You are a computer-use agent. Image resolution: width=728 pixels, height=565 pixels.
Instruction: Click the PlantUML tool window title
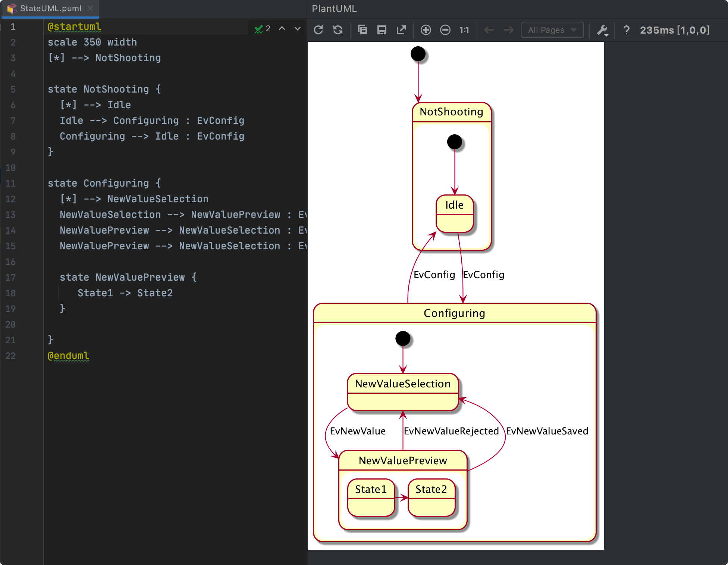(334, 9)
